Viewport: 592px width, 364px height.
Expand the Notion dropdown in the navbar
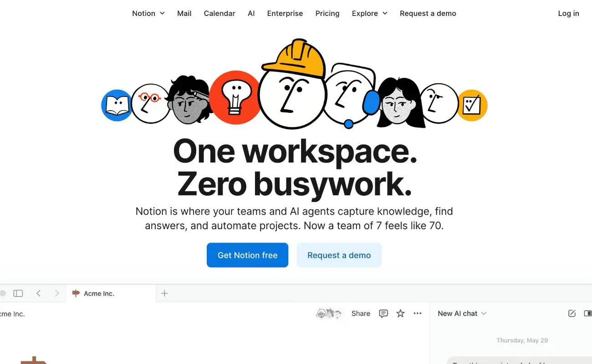point(148,13)
